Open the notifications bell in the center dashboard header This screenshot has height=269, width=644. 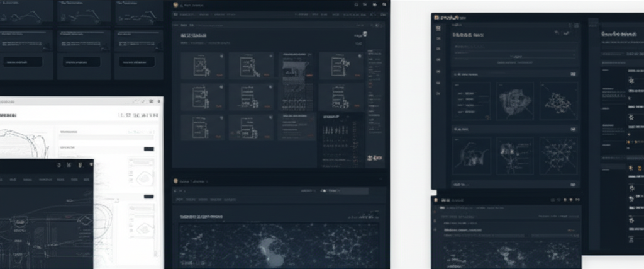366,4
